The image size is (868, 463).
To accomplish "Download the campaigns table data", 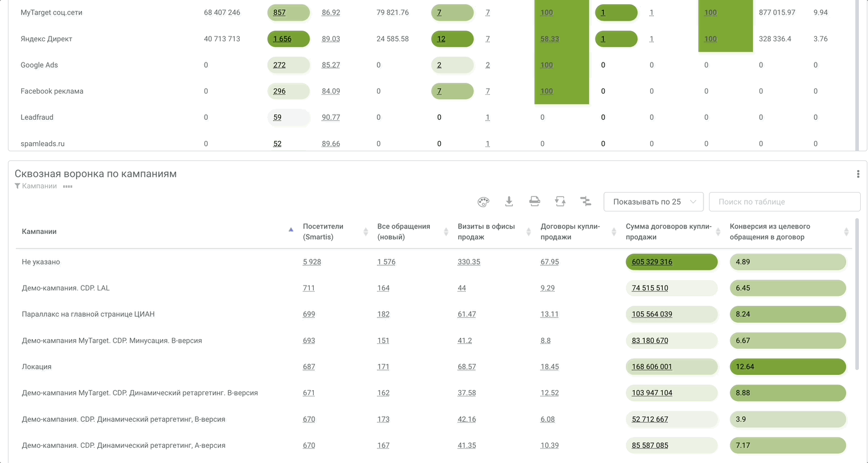I will pyautogui.click(x=509, y=201).
